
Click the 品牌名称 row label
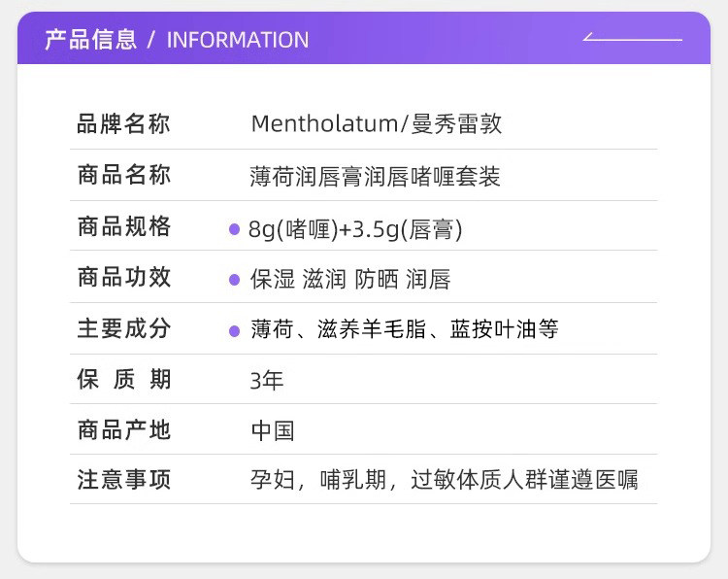coord(124,124)
